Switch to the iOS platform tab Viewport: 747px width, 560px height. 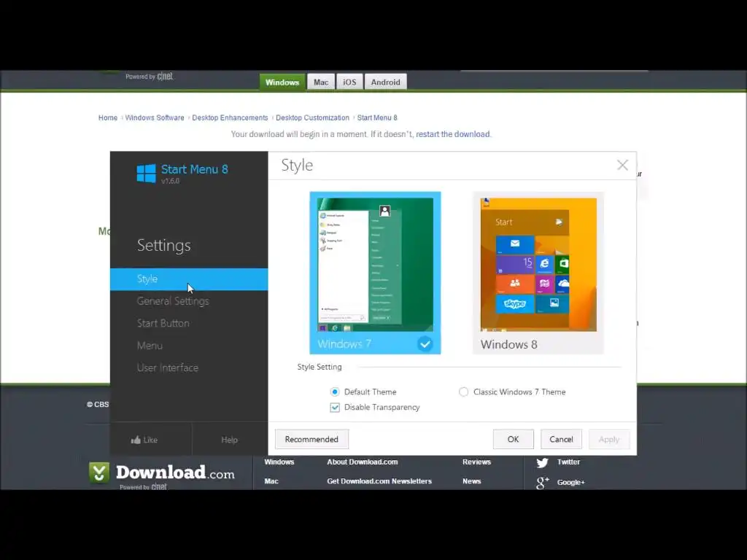pyautogui.click(x=349, y=82)
